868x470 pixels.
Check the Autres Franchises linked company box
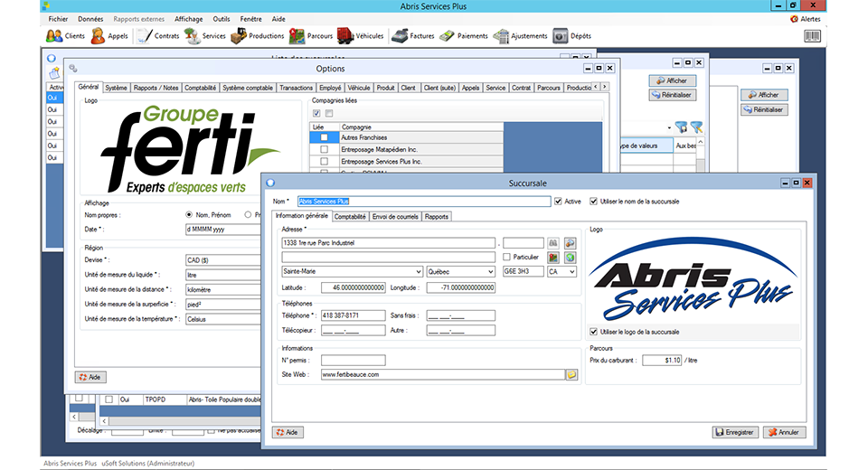pyautogui.click(x=325, y=137)
